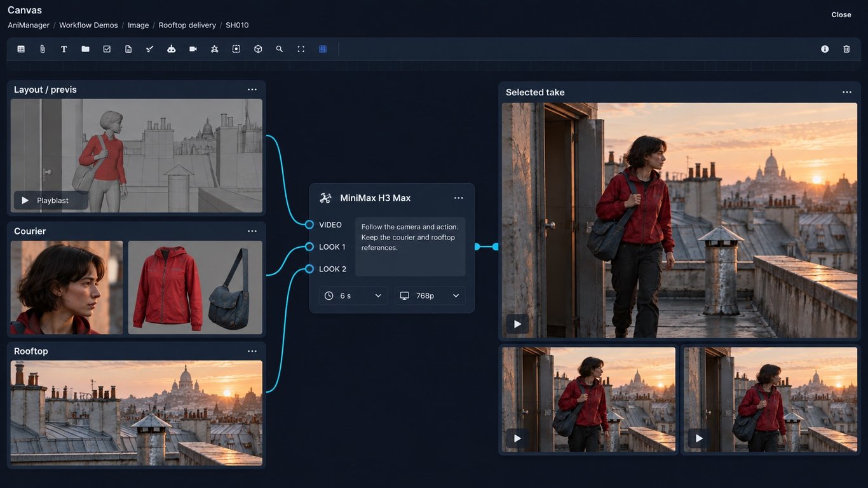Click the VIDEO input port circle
The height and width of the screenshot is (488, 868).
tap(309, 224)
